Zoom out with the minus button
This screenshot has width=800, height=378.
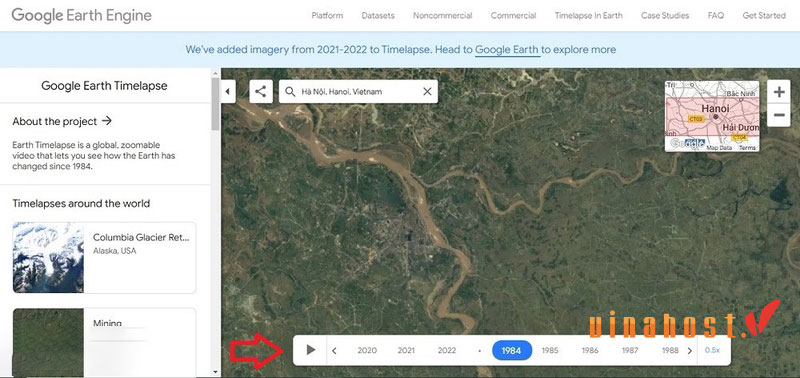779,115
